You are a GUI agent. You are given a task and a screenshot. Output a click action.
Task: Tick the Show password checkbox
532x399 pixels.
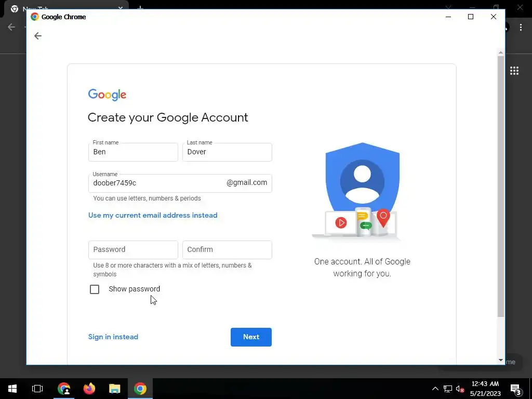(95, 289)
